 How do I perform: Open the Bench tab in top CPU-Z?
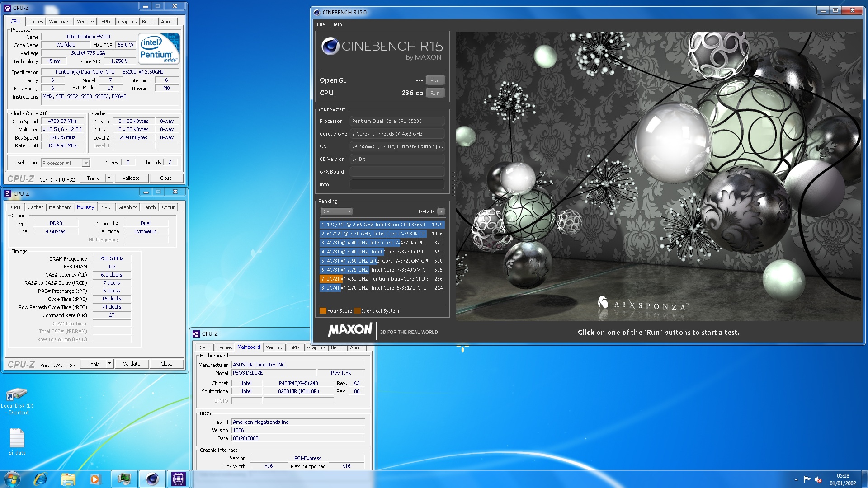coord(149,22)
